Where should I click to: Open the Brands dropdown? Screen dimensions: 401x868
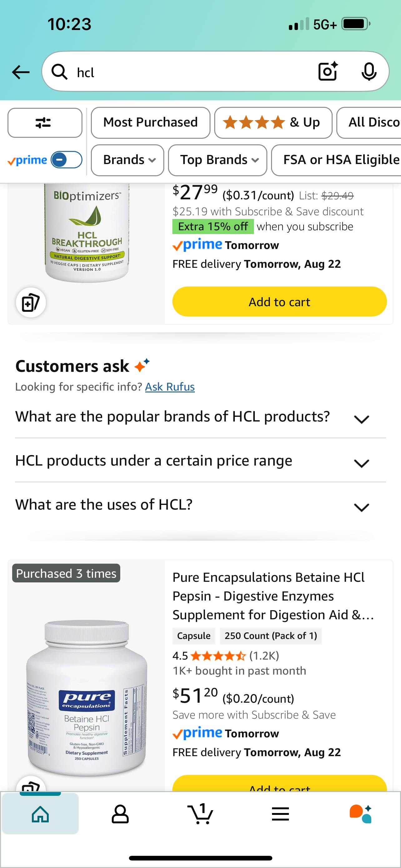(127, 160)
